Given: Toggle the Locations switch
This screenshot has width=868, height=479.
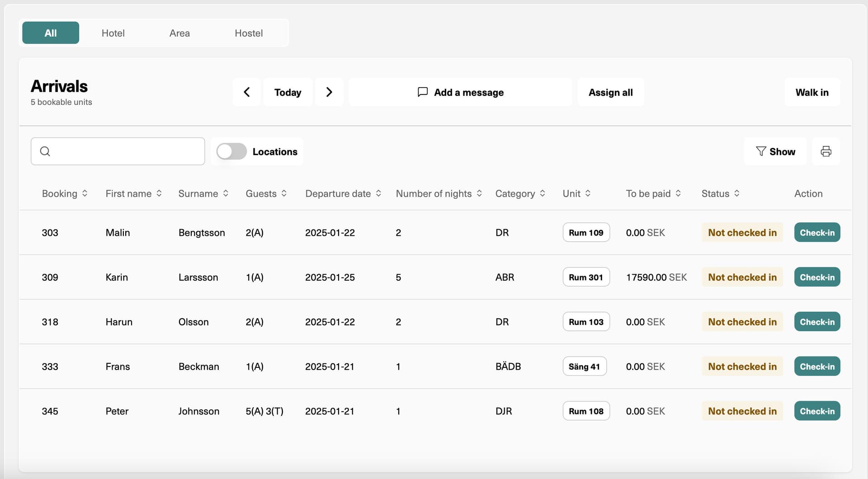Looking at the screenshot, I should coord(231,151).
